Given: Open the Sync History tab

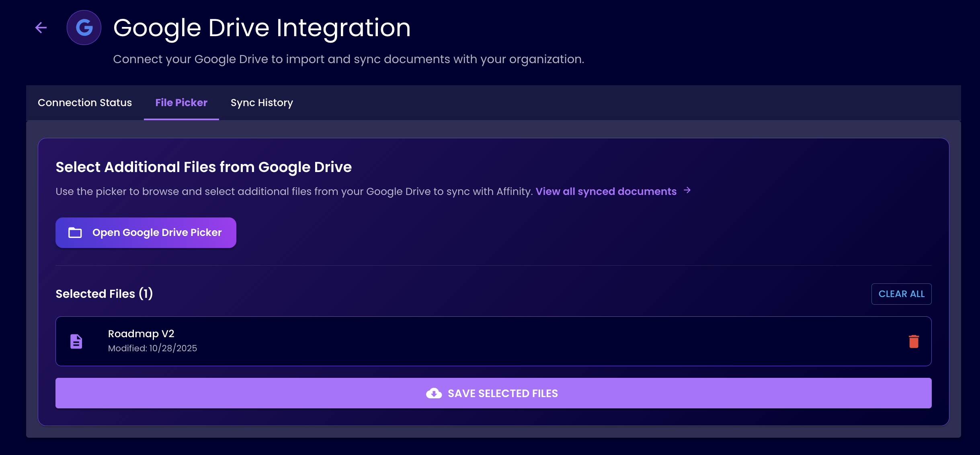Looking at the screenshot, I should point(262,102).
